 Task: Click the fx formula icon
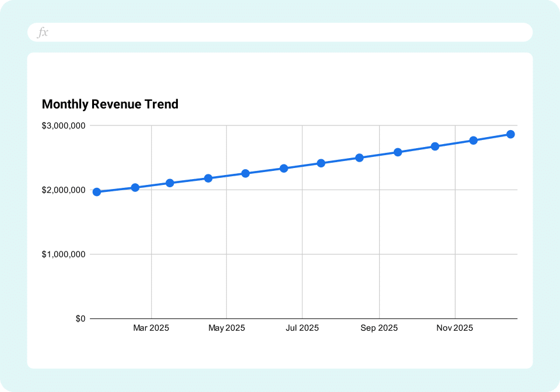click(x=43, y=32)
